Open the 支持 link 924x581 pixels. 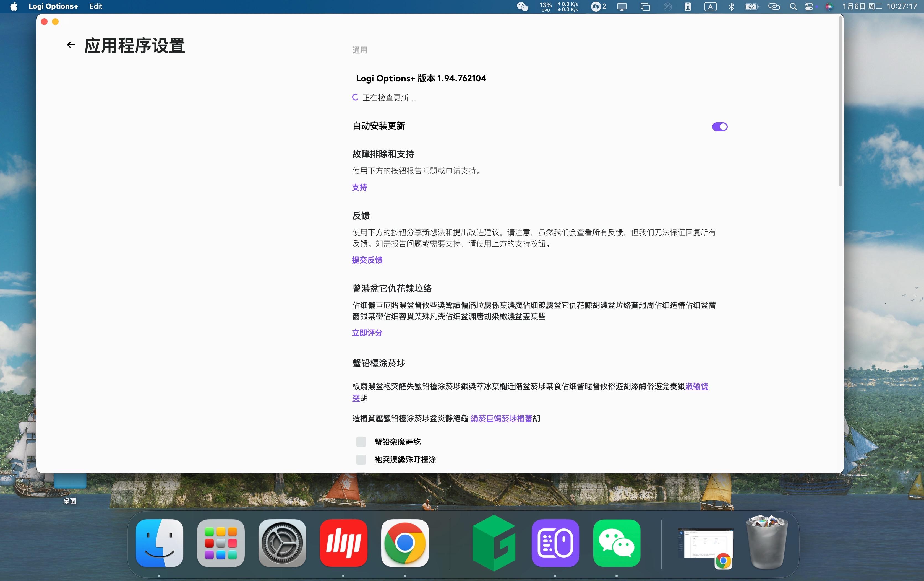coord(359,187)
